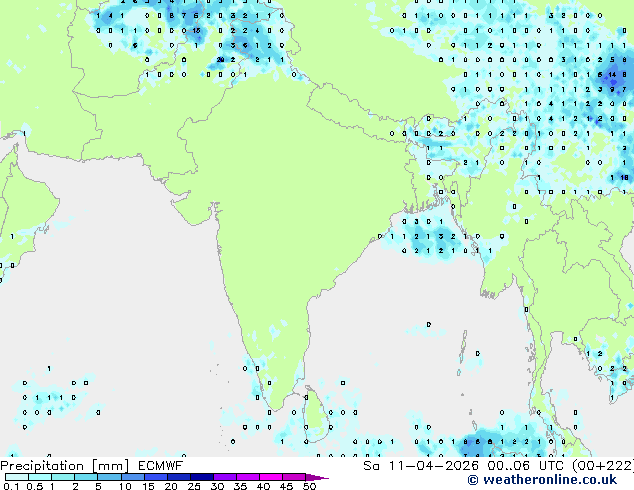Click the 'ECMWF' model label
The height and width of the screenshot is (490, 634).
(161, 466)
